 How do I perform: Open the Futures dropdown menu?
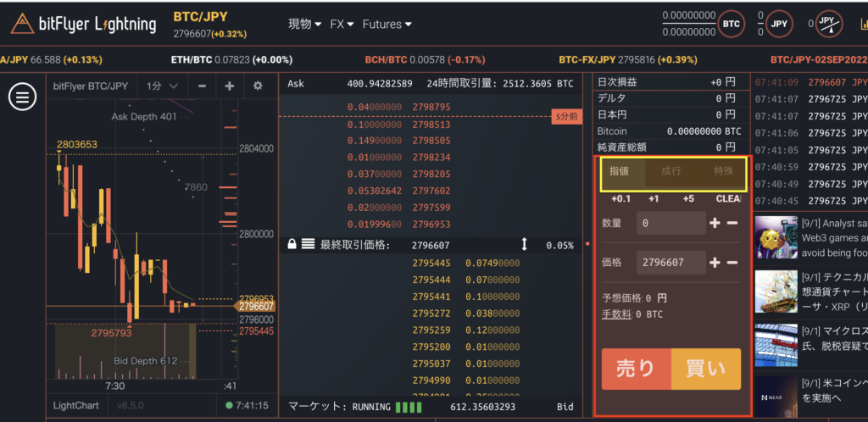pyautogui.click(x=387, y=25)
